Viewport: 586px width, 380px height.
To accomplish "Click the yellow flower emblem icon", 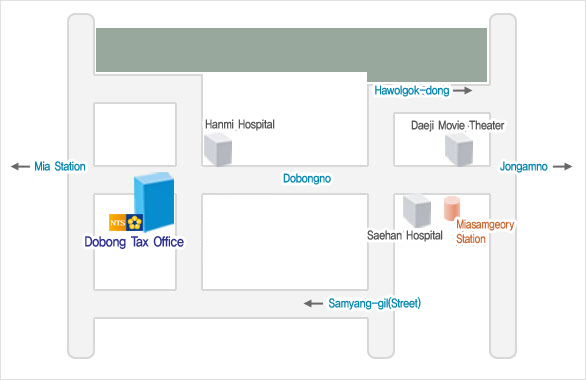I will pyautogui.click(x=135, y=223).
